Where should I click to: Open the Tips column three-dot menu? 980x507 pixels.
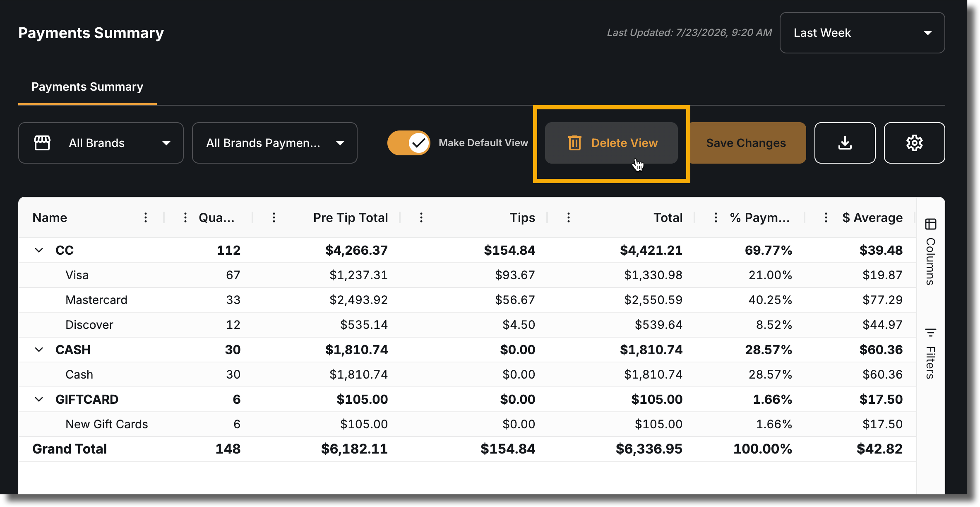tap(421, 217)
